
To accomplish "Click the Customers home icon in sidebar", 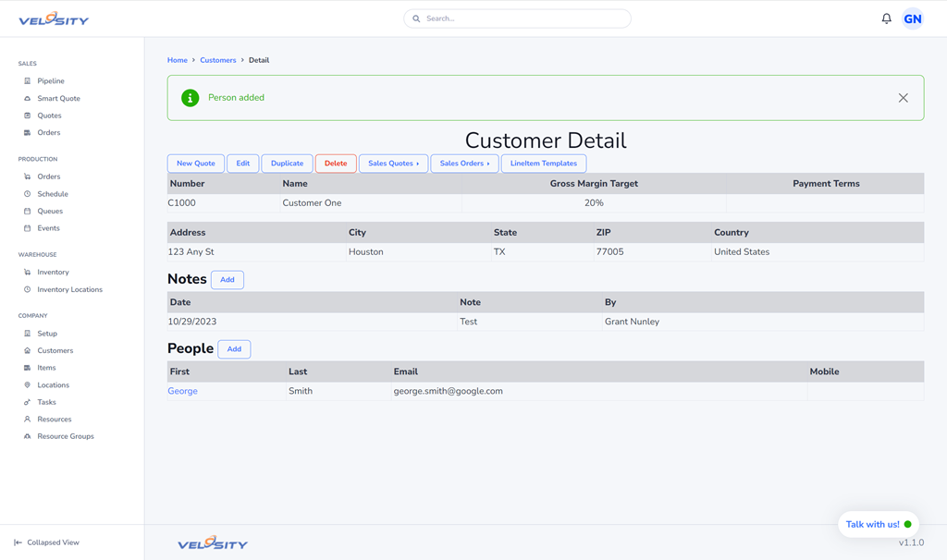I will click(28, 351).
